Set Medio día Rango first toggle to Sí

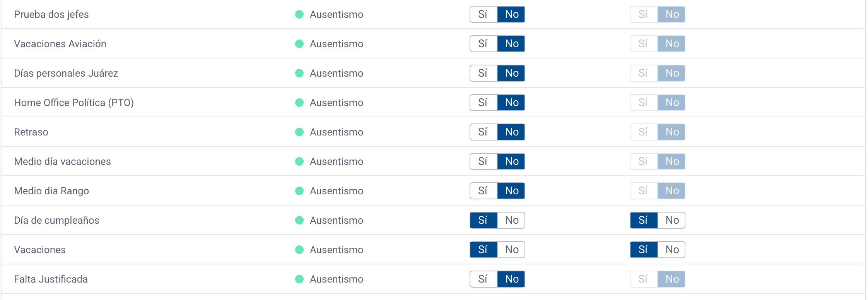pos(483,191)
